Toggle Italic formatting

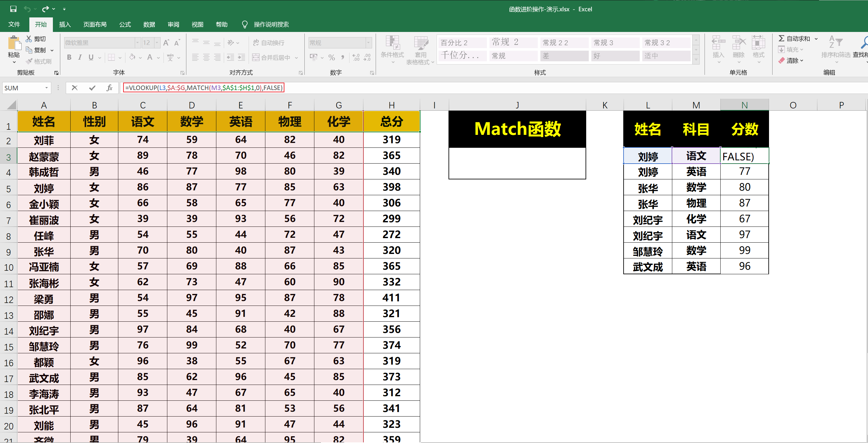point(80,57)
